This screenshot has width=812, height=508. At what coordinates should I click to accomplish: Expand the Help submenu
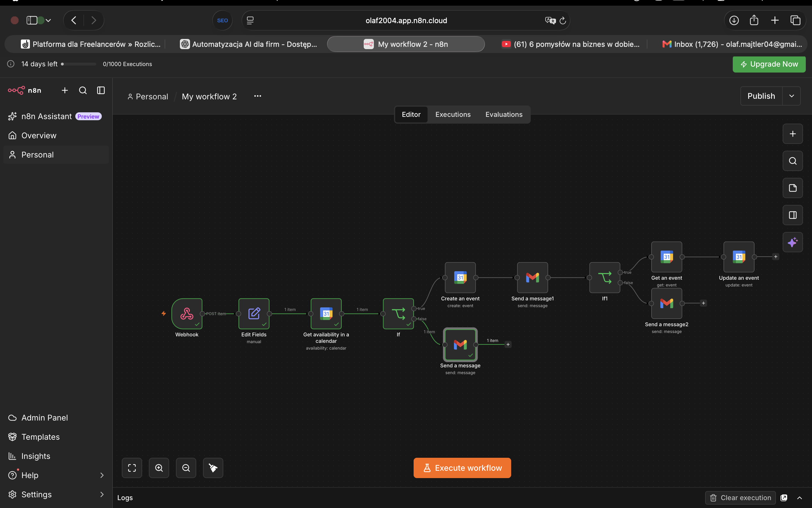[x=102, y=475]
